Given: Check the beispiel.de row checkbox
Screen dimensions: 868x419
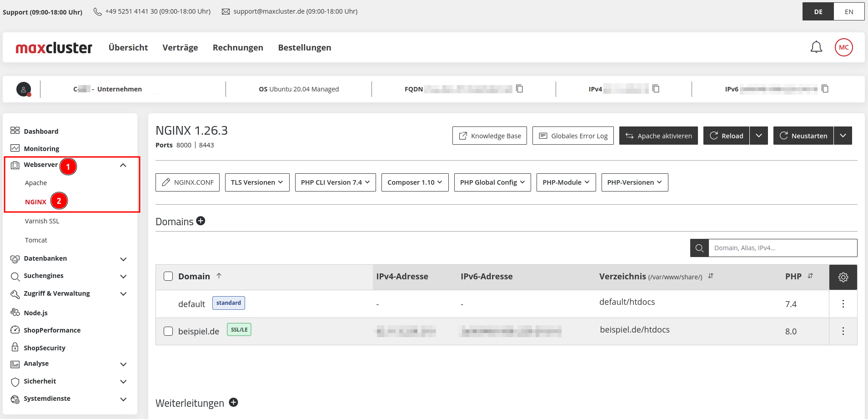Looking at the screenshot, I should pyautogui.click(x=168, y=331).
